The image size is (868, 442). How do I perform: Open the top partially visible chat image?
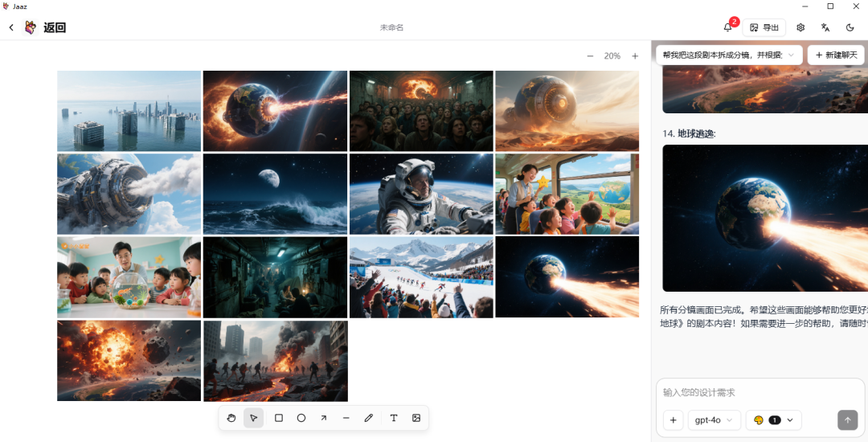pos(765,88)
